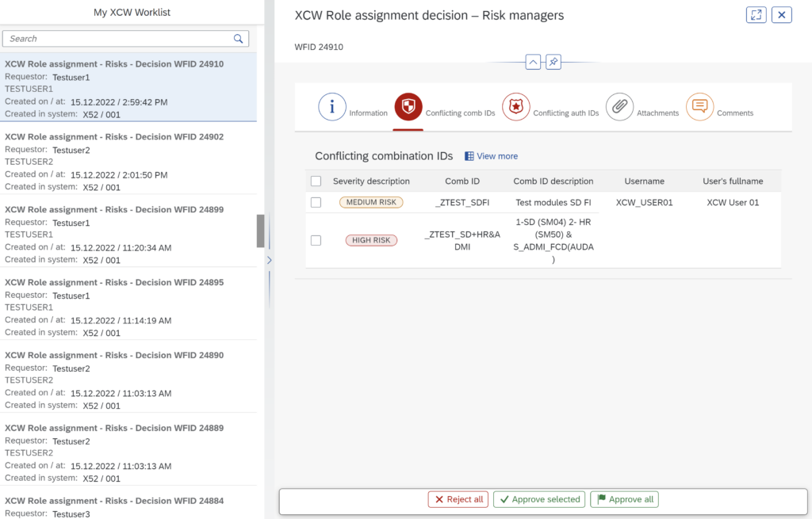Switch to Conflicting comb IDs tab label
This screenshot has height=519, width=812.
[x=461, y=113]
